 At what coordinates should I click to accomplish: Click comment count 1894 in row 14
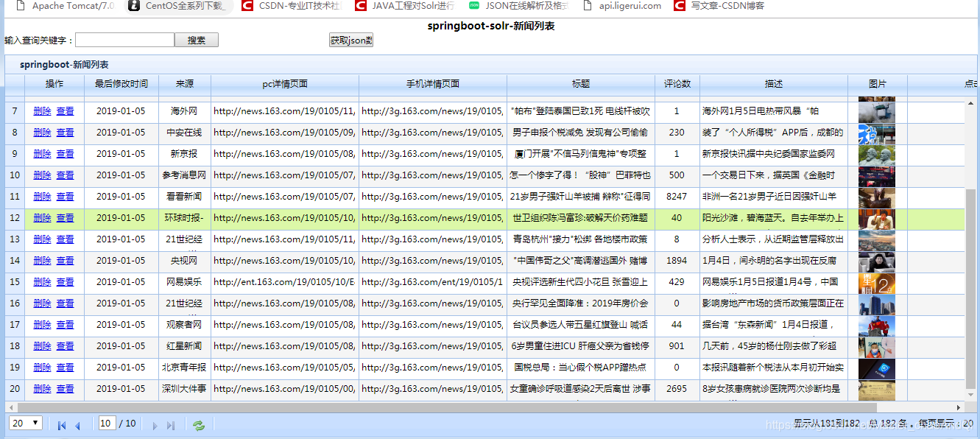[x=677, y=261]
